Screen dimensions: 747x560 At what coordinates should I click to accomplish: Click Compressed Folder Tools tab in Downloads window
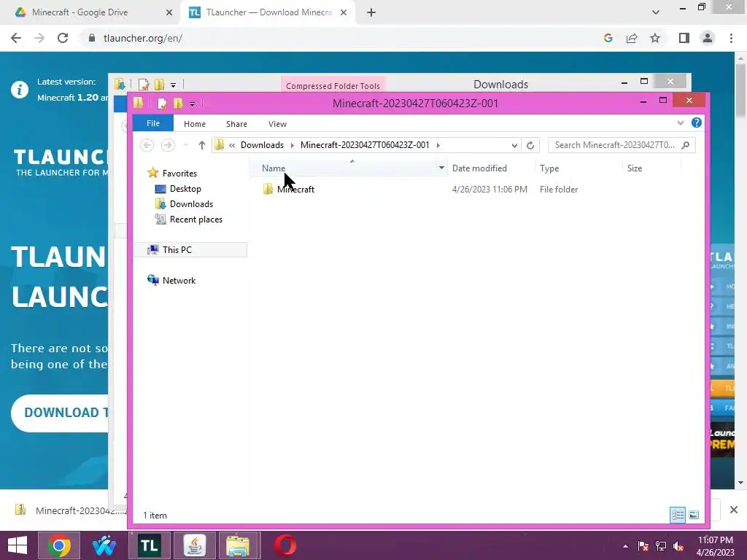pyautogui.click(x=333, y=85)
